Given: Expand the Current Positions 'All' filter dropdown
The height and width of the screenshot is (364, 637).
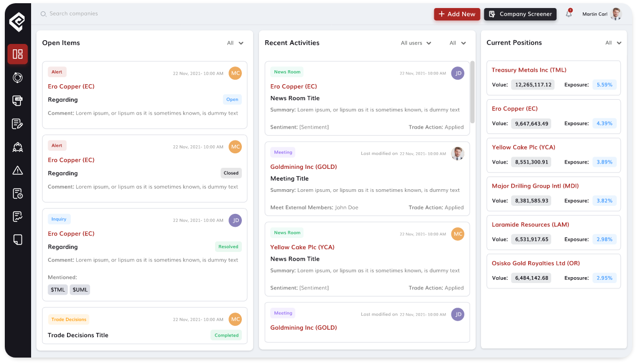Looking at the screenshot, I should pos(613,43).
